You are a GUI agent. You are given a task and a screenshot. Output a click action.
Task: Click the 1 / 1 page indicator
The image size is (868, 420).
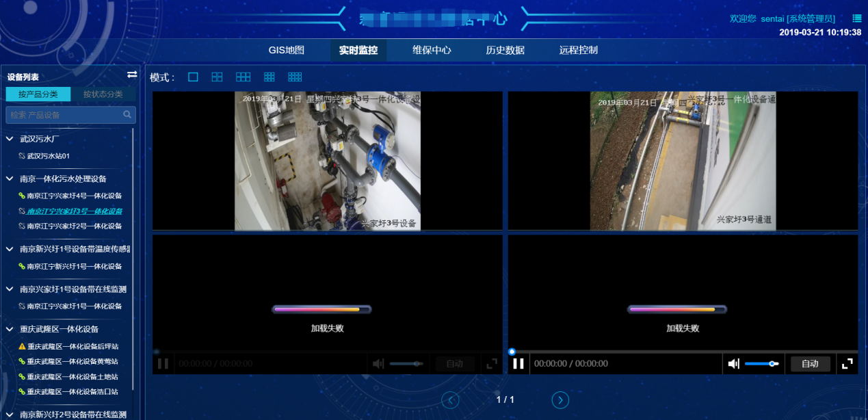pyautogui.click(x=505, y=399)
